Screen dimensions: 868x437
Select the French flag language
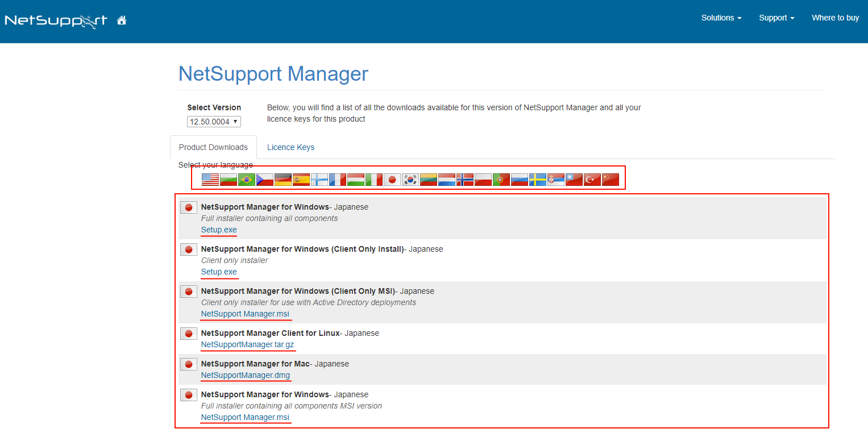pos(338,180)
